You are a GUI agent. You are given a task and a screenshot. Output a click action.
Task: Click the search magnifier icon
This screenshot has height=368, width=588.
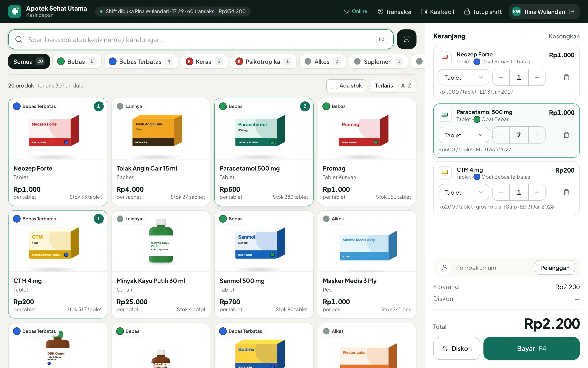tap(19, 39)
